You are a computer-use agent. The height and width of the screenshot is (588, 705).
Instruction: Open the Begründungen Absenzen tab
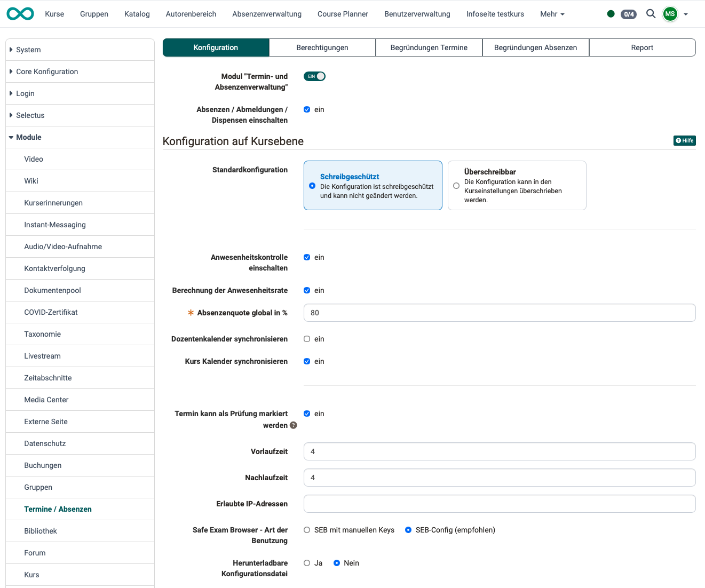[x=536, y=47]
